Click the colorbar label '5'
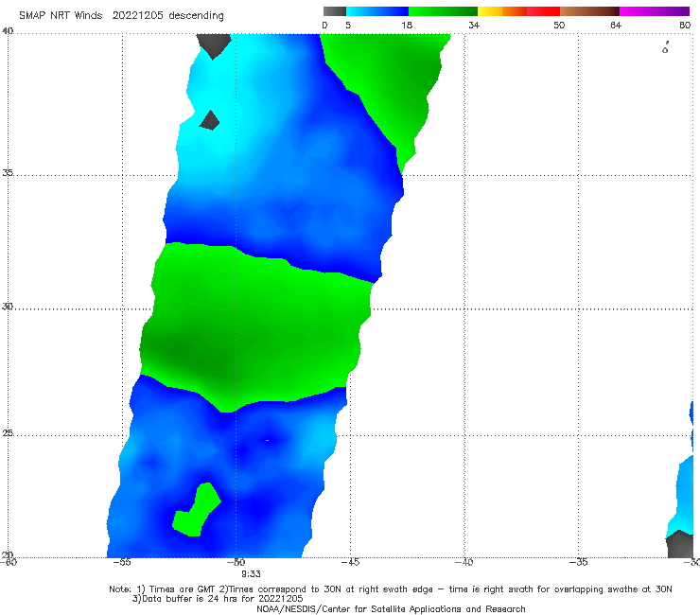Image resolution: width=700 pixels, height=615 pixels. [348, 25]
